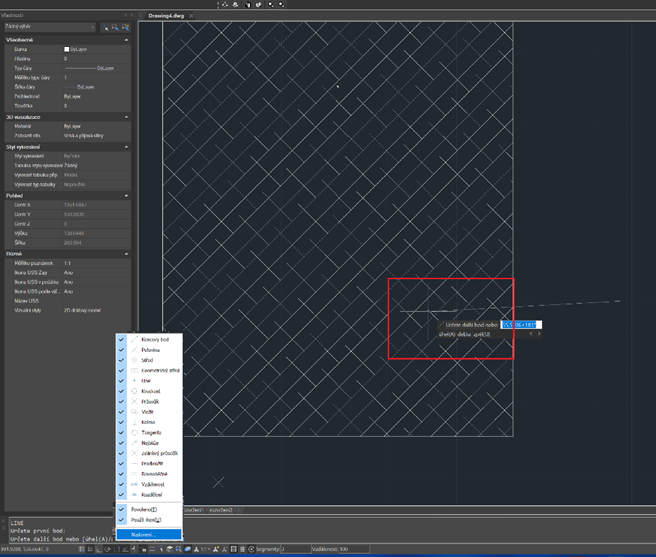Click the 3D cube model icon in status bar

click(x=170, y=549)
